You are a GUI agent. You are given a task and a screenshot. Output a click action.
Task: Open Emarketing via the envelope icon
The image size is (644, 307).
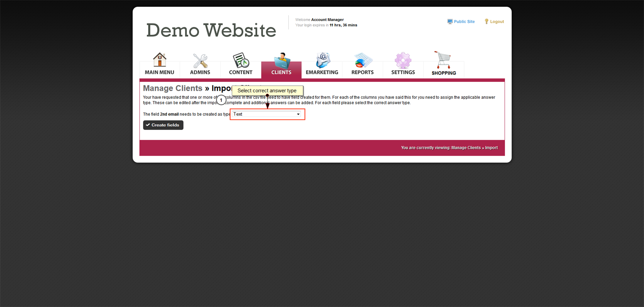[322, 60]
